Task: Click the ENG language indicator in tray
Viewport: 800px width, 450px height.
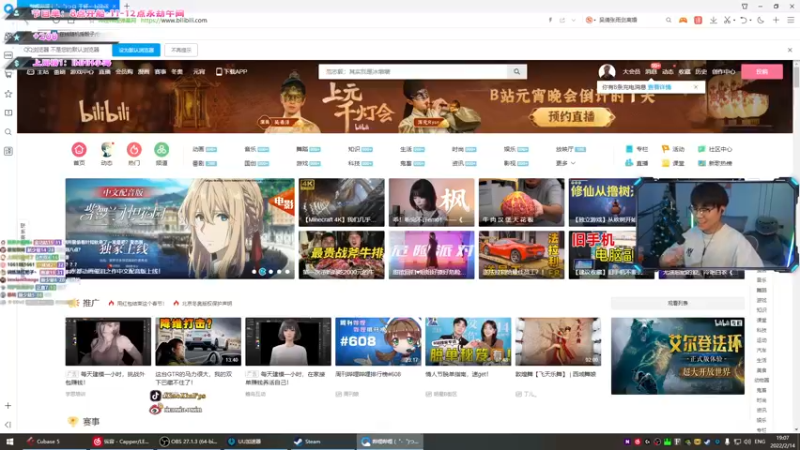Action: (x=760, y=441)
